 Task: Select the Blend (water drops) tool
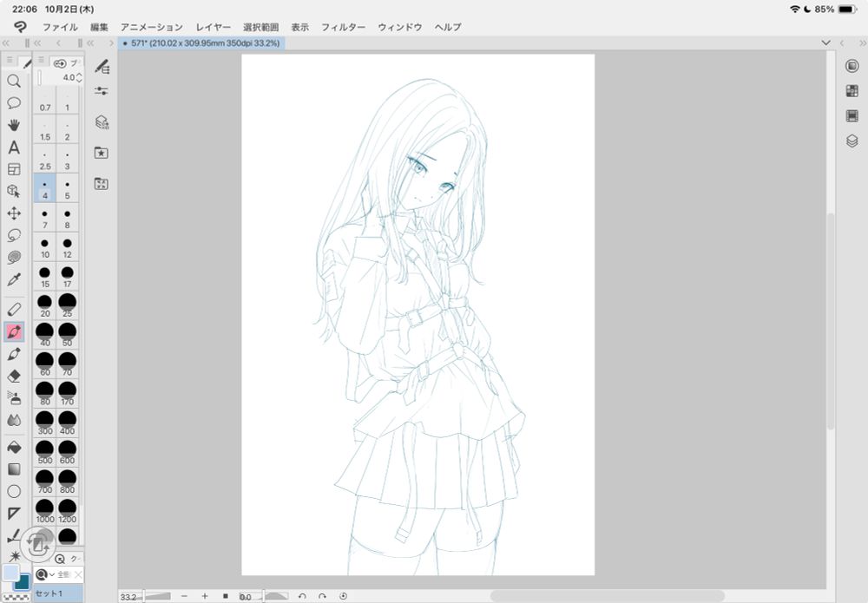click(14, 421)
